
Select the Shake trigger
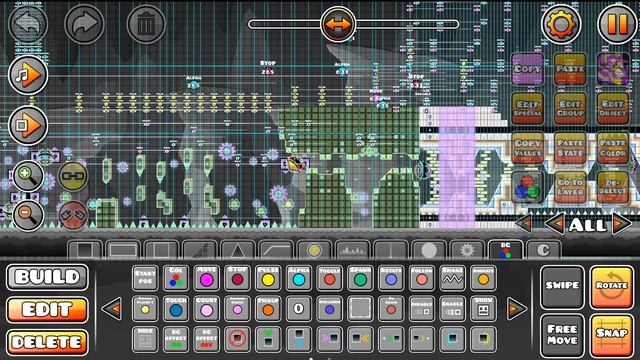point(453,278)
